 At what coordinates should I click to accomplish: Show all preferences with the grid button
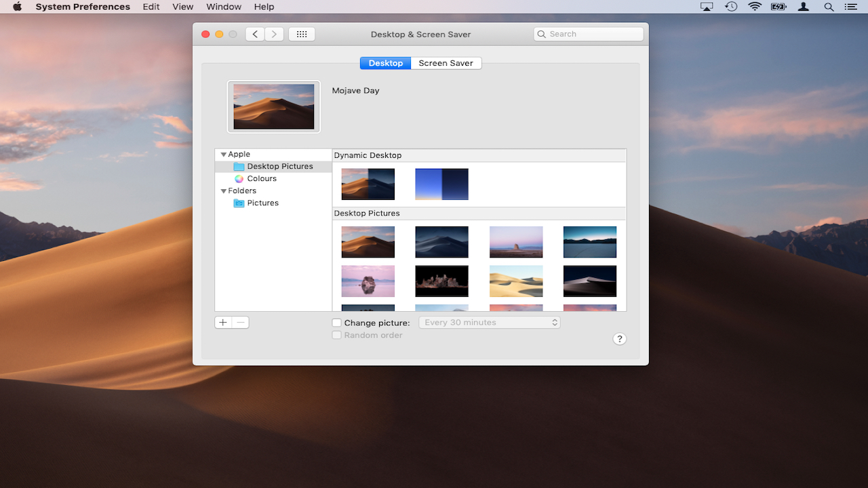[302, 34]
